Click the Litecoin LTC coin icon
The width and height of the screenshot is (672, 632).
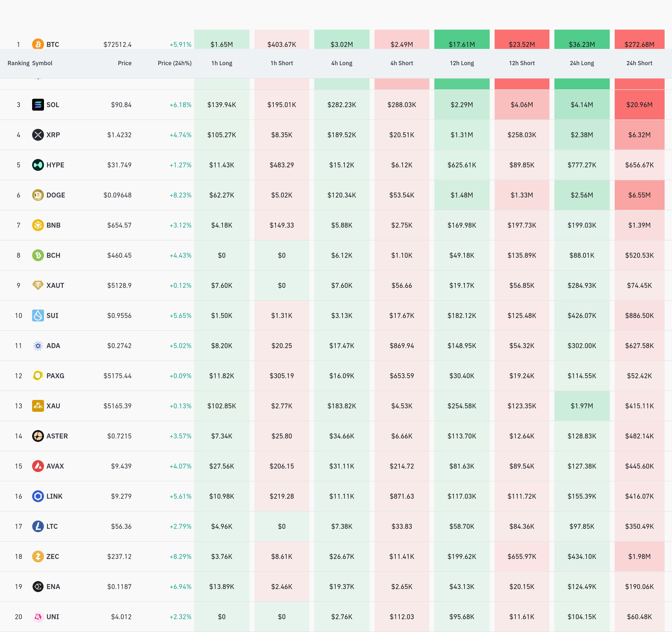[x=38, y=526]
